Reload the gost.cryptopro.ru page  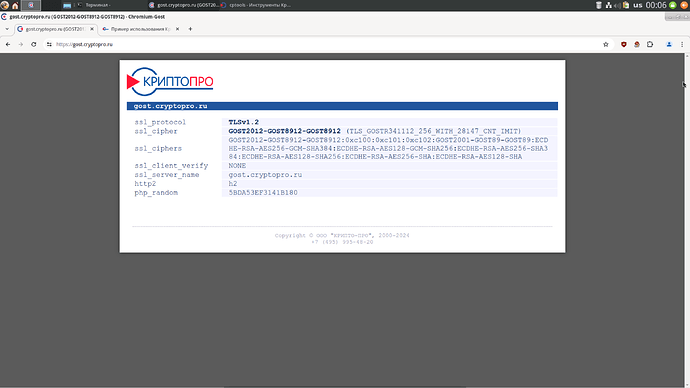[33, 44]
